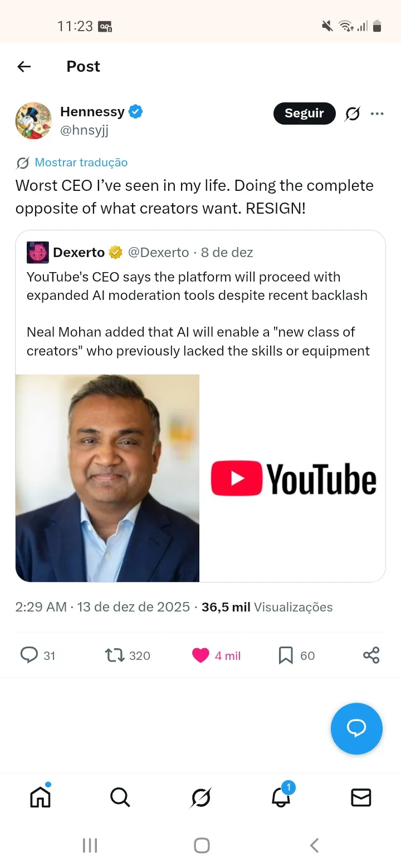The width and height of the screenshot is (401, 868).
Task: Open the Grok tab in bottom bar
Action: coord(200,798)
